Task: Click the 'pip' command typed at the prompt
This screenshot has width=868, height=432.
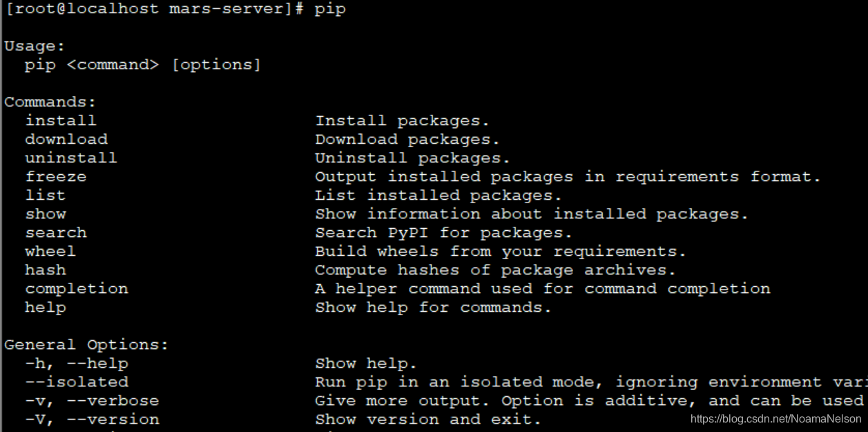Action: click(329, 10)
